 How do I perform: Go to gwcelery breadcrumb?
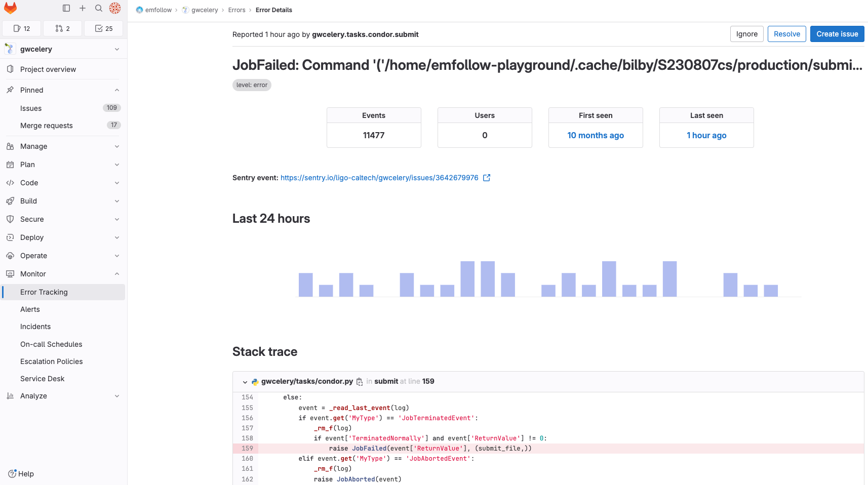200,10
